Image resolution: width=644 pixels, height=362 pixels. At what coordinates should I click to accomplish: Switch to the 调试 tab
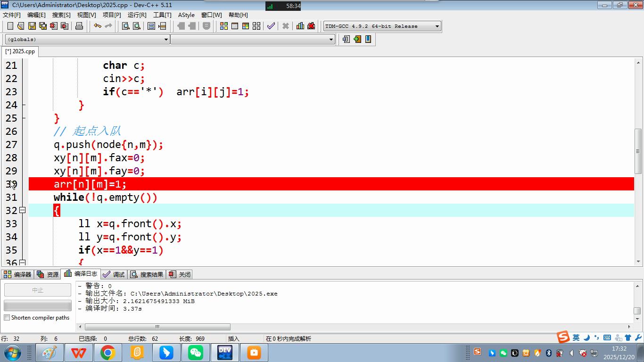tap(114, 274)
